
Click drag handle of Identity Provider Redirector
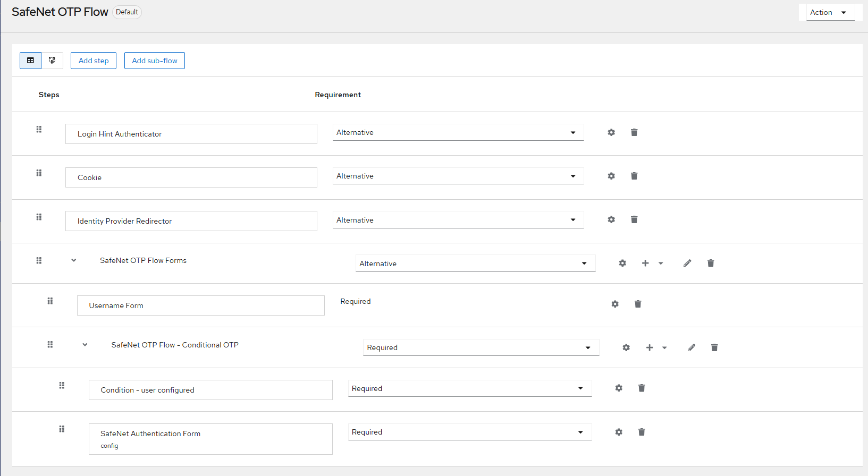pyautogui.click(x=39, y=217)
